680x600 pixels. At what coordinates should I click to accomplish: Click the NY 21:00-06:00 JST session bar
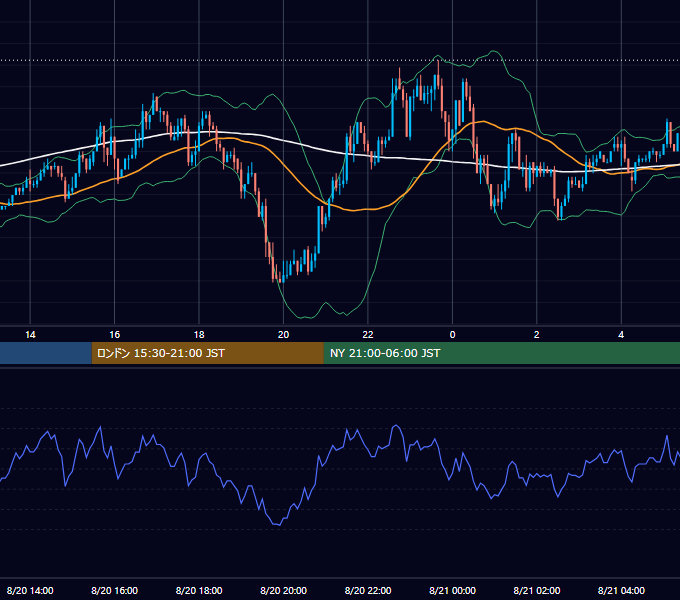[502, 353]
